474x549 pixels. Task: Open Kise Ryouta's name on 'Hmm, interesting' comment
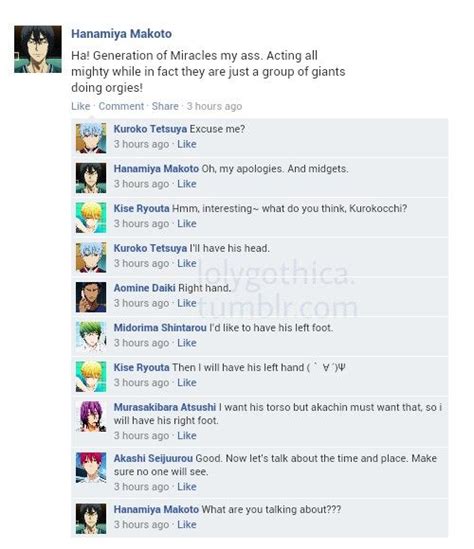pos(141,208)
